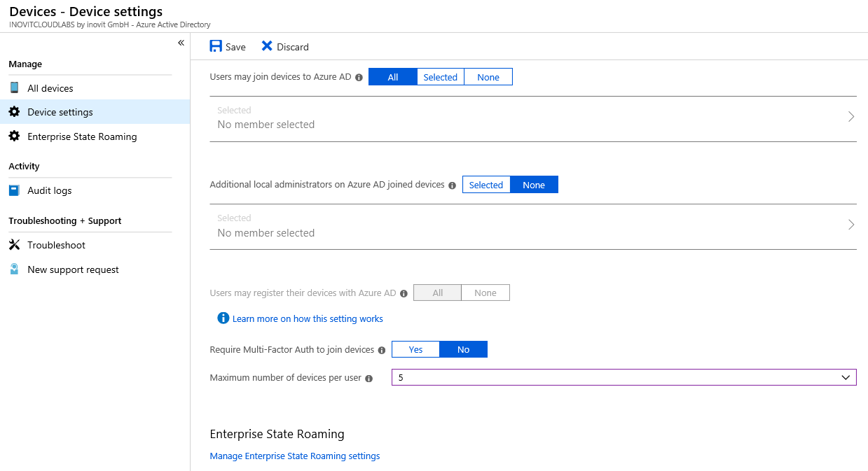This screenshot has height=471, width=868.
Task: Click No member selected under local administrators
Action: [x=266, y=233]
